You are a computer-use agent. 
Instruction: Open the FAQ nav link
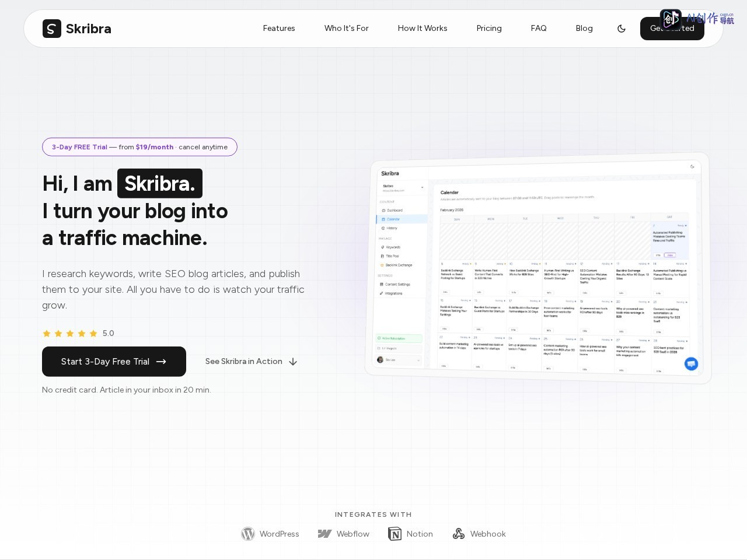539,28
